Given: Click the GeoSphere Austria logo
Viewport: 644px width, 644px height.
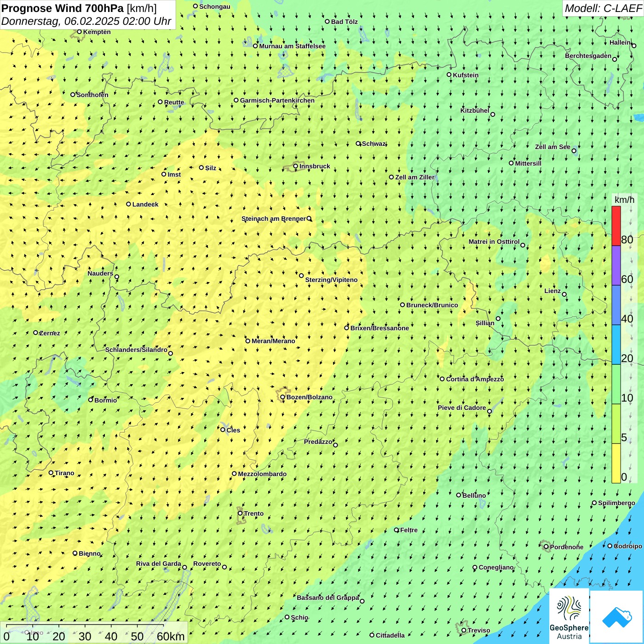Looking at the screenshot, I should (x=569, y=616).
